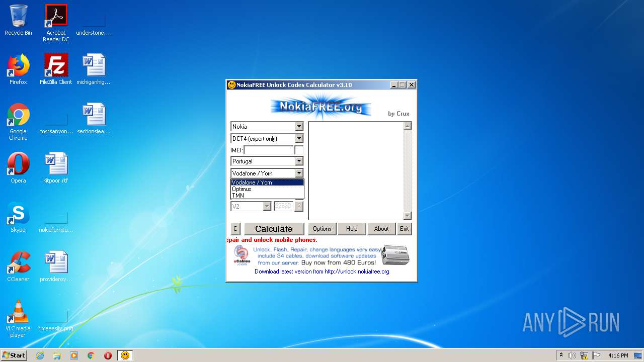The image size is (644, 362).
Task: Expand the Nokia brand dropdown
Action: tap(299, 127)
